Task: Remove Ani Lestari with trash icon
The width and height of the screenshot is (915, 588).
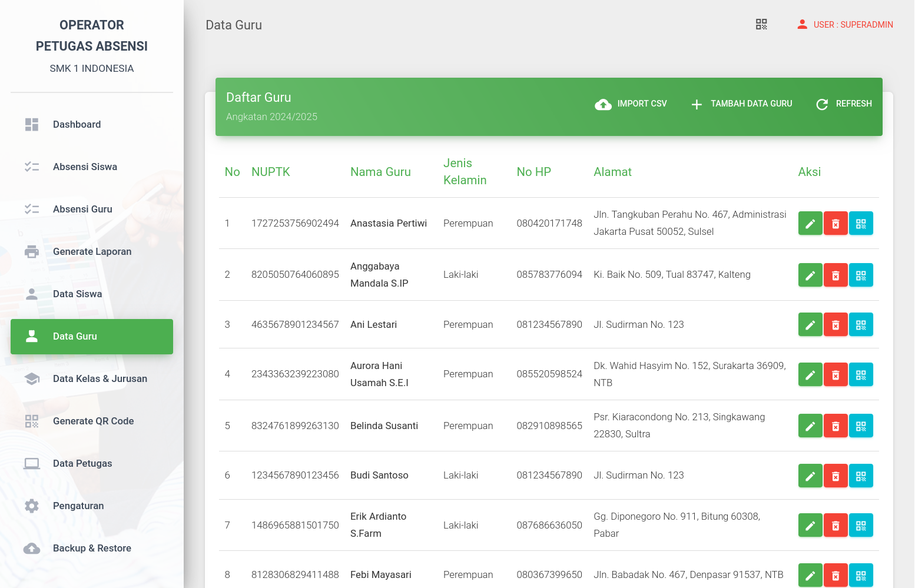Action: pyautogui.click(x=836, y=324)
